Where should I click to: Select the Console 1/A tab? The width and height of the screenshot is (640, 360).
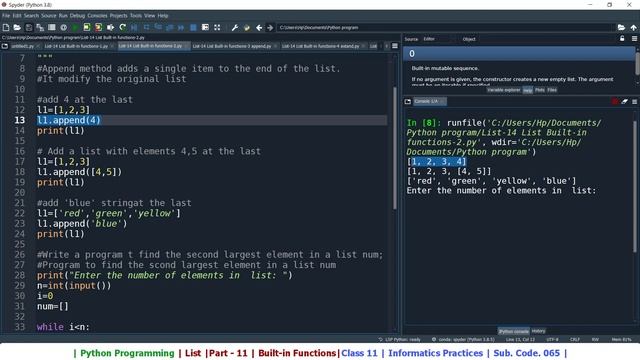(x=429, y=101)
